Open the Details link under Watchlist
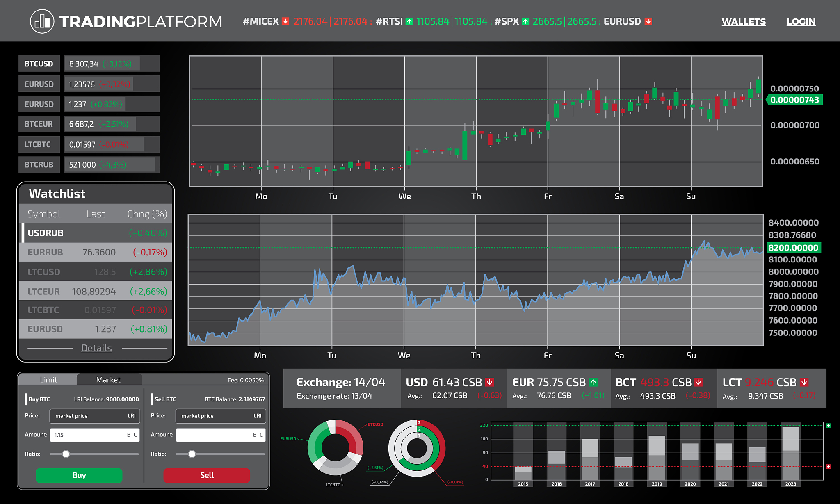 [x=96, y=348]
